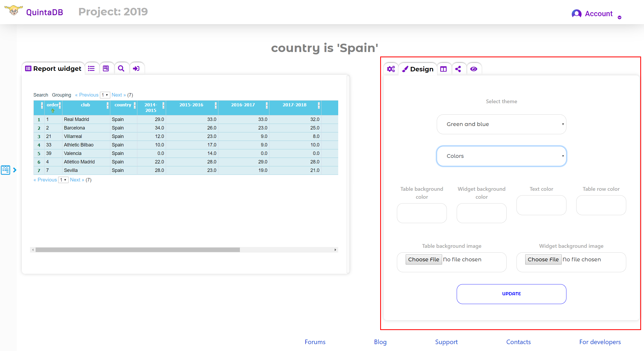The width and height of the screenshot is (644, 351).
Task: Open the import arrow tab icon
Action: coord(136,68)
